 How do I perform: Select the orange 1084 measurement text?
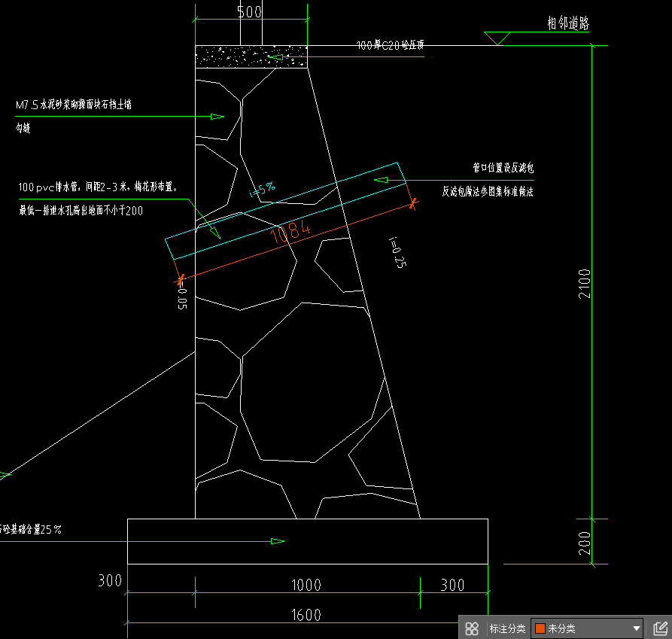point(290,233)
